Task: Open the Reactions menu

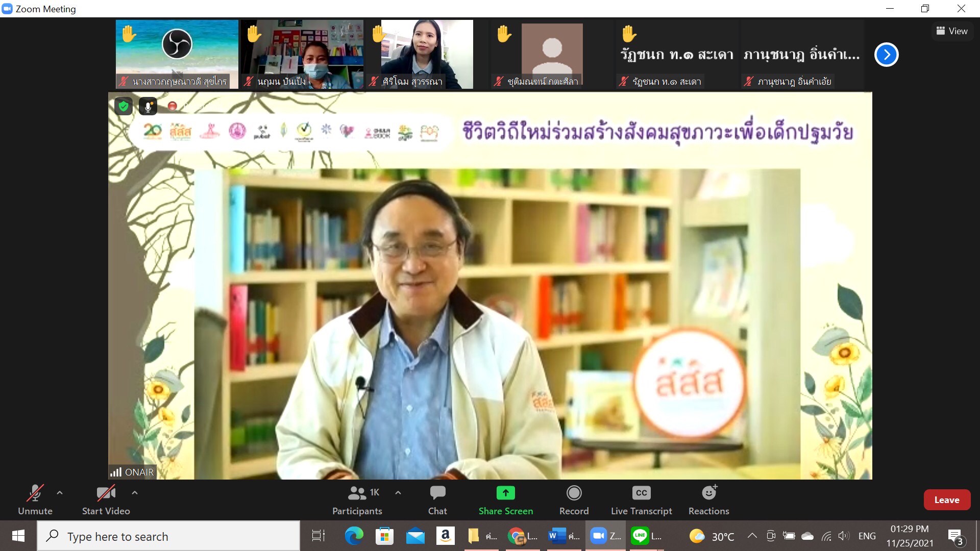Action: click(x=708, y=499)
